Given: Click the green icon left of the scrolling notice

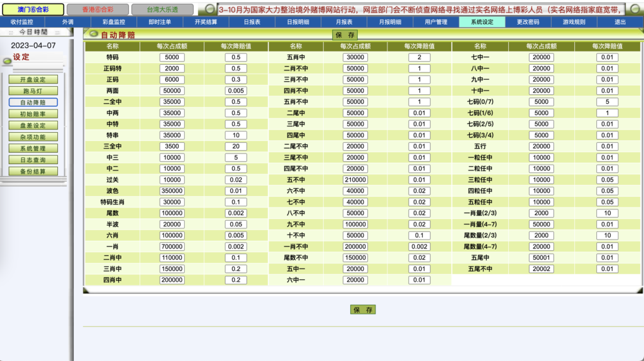Looking at the screenshot, I should click(210, 10).
